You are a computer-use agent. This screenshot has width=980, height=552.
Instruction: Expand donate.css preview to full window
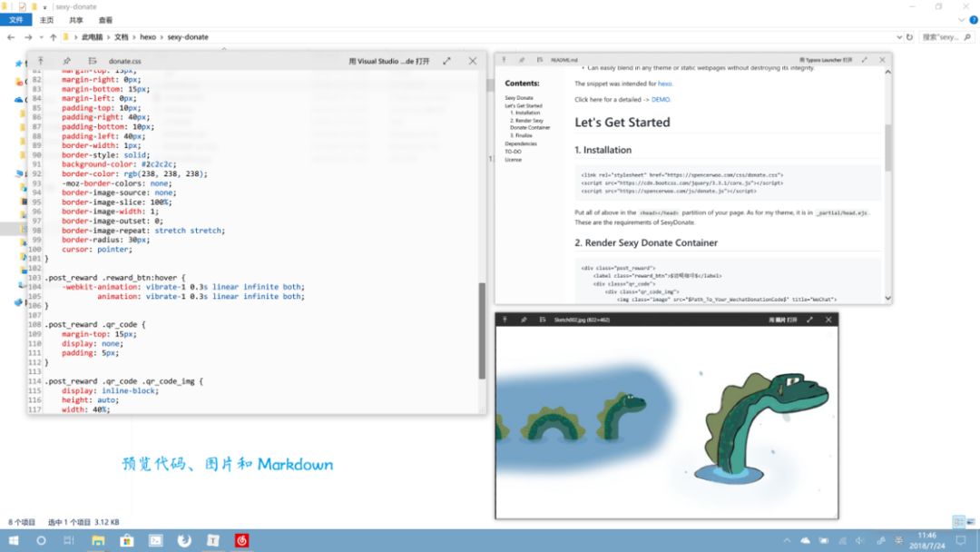(446, 61)
